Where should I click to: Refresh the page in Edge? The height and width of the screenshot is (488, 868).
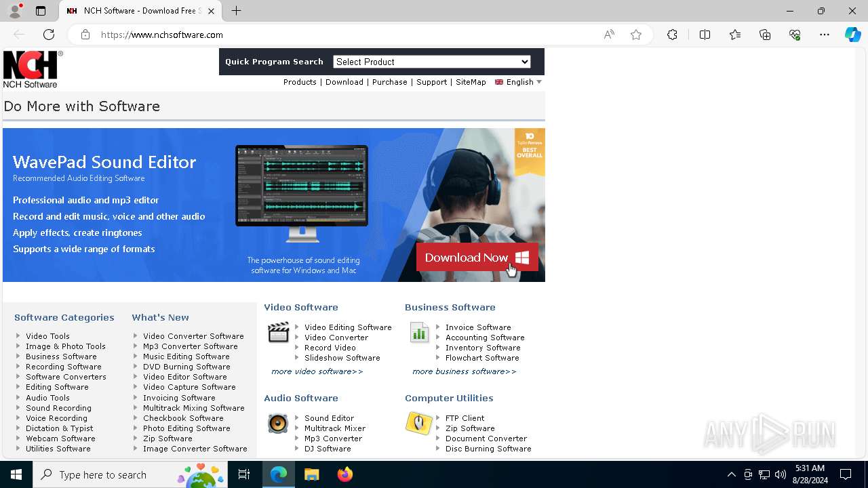click(49, 35)
